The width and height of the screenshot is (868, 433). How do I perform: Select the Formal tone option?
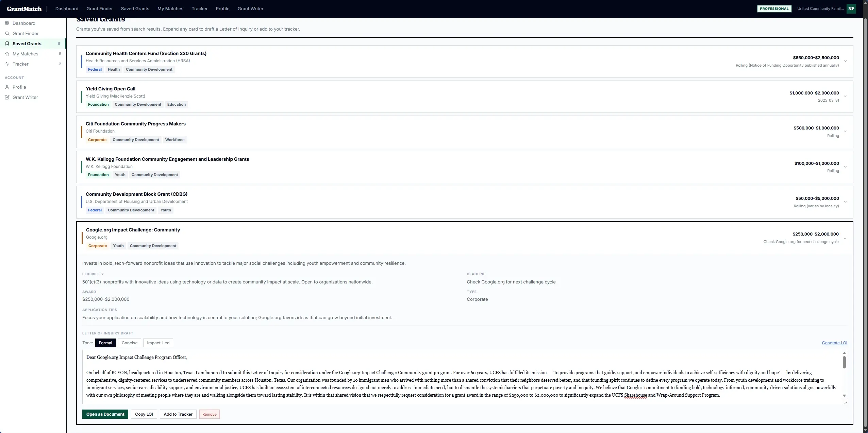pos(105,343)
